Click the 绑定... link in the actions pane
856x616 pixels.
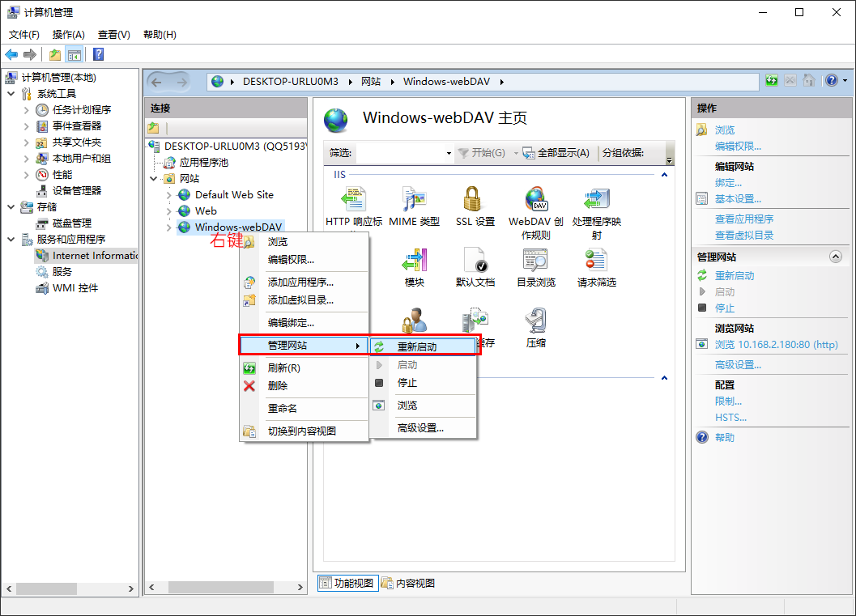729,183
